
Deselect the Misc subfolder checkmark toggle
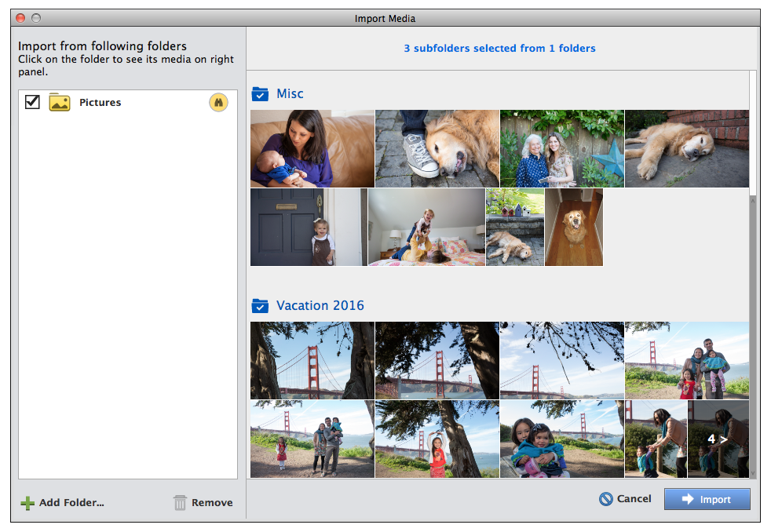[x=260, y=93]
